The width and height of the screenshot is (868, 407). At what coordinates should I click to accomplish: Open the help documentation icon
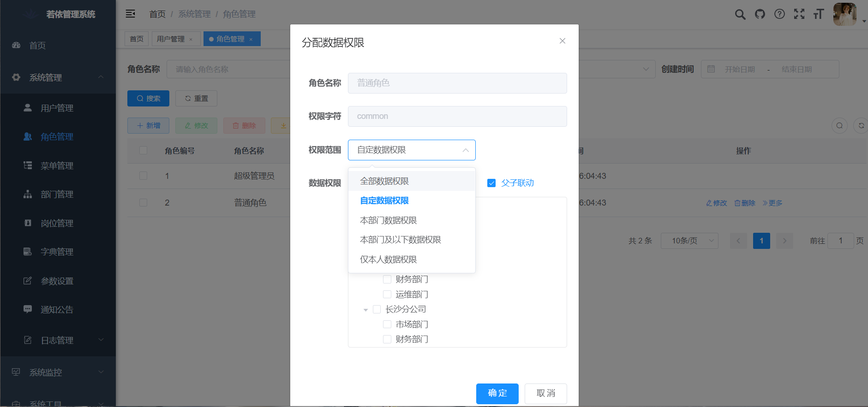pos(779,14)
